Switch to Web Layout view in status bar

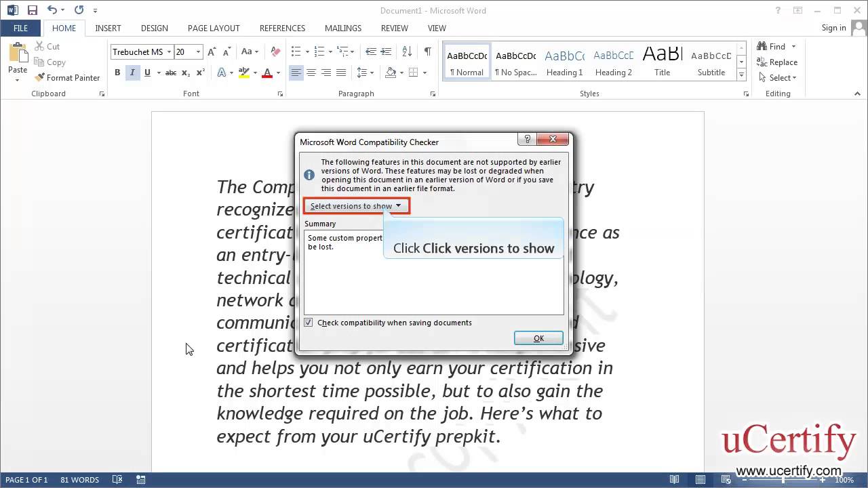click(x=726, y=480)
